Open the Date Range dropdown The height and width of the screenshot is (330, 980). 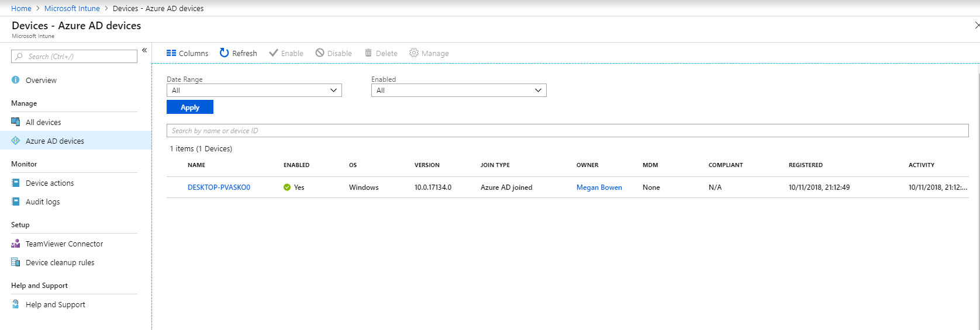click(254, 91)
